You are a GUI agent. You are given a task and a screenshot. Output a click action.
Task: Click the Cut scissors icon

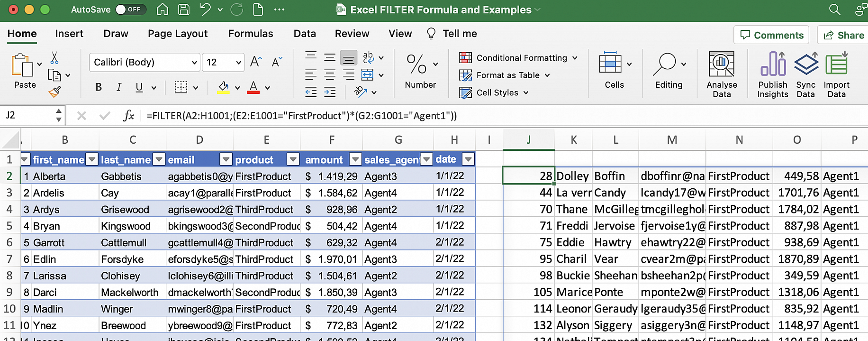click(54, 58)
